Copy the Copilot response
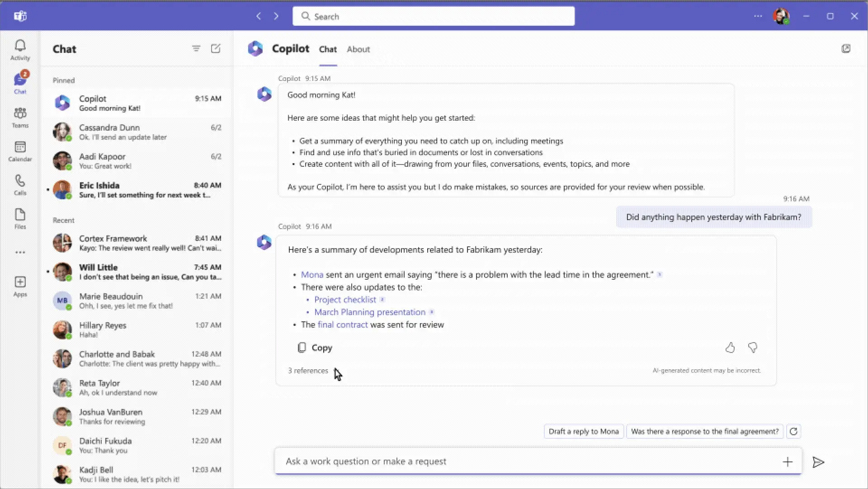 (x=315, y=348)
